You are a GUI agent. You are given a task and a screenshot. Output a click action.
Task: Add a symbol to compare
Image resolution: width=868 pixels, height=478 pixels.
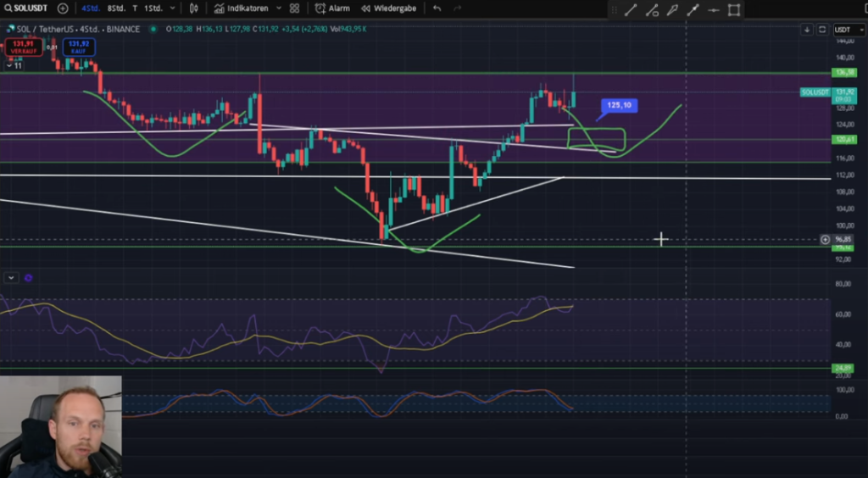(x=63, y=8)
